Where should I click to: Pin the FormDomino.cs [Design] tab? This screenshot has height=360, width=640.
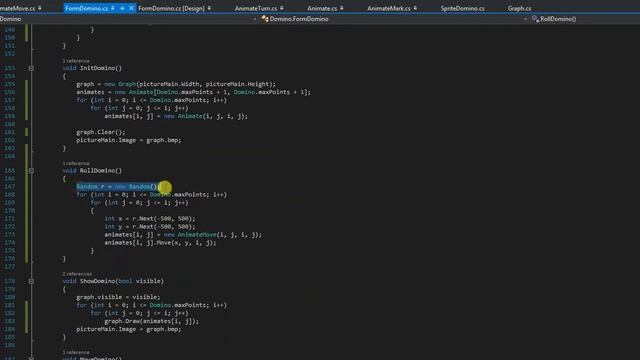point(209,8)
